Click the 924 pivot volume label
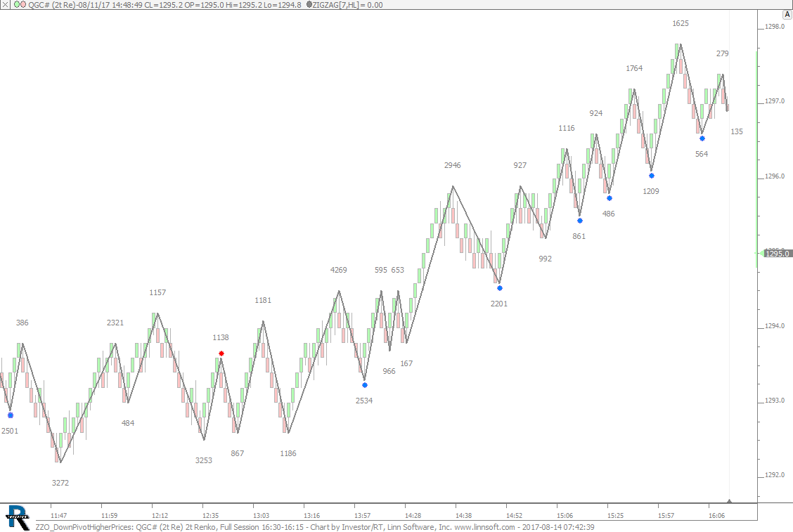 click(x=595, y=113)
